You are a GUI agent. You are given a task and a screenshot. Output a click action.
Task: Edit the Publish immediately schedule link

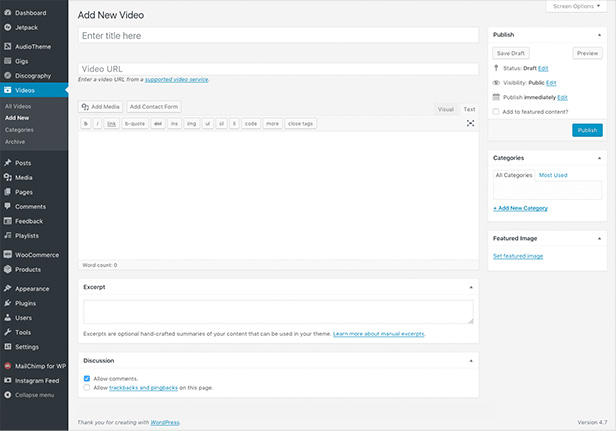tap(562, 97)
